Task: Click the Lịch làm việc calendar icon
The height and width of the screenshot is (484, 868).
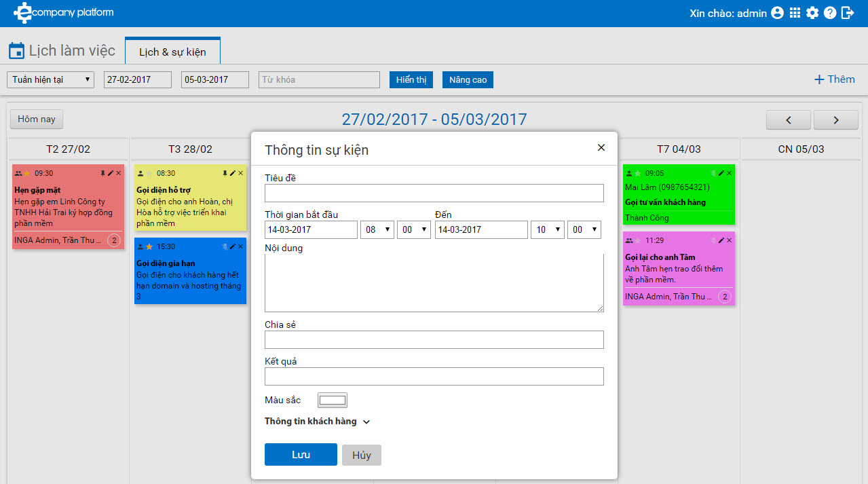Action: (x=16, y=51)
